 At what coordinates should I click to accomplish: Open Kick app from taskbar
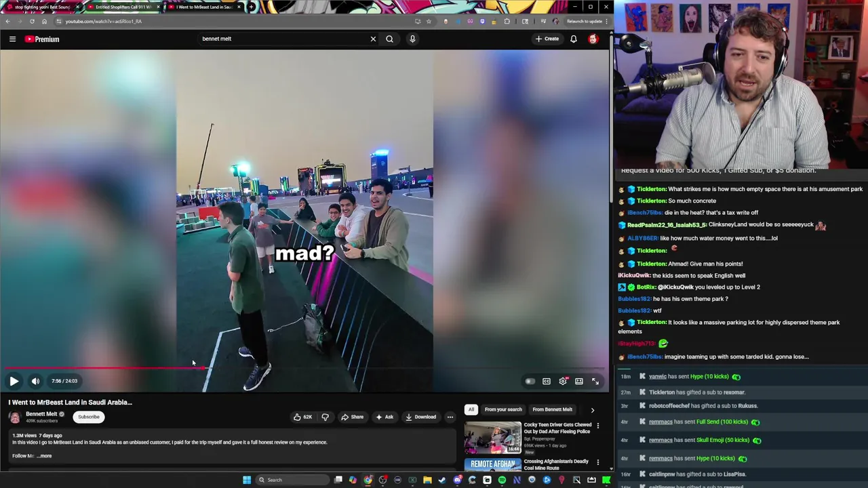coord(606,480)
